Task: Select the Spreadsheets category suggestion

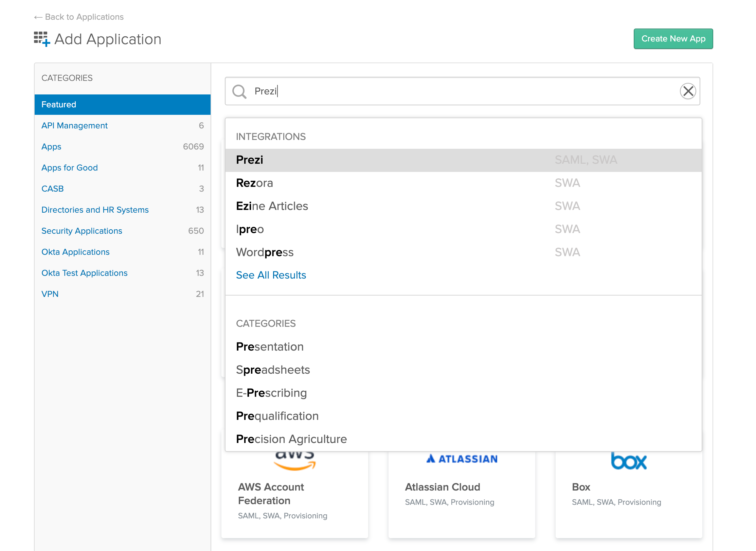Action: [x=273, y=370]
